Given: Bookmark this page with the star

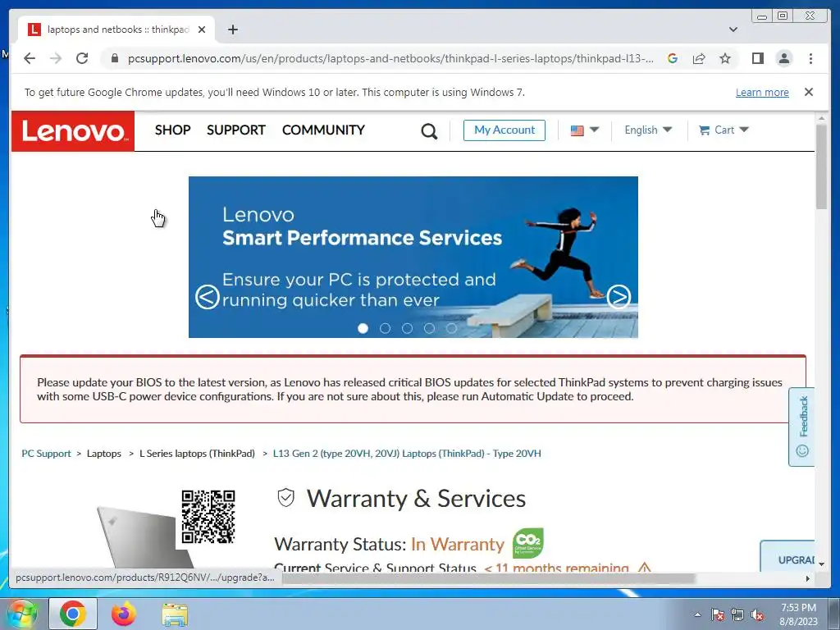Looking at the screenshot, I should pos(725,58).
